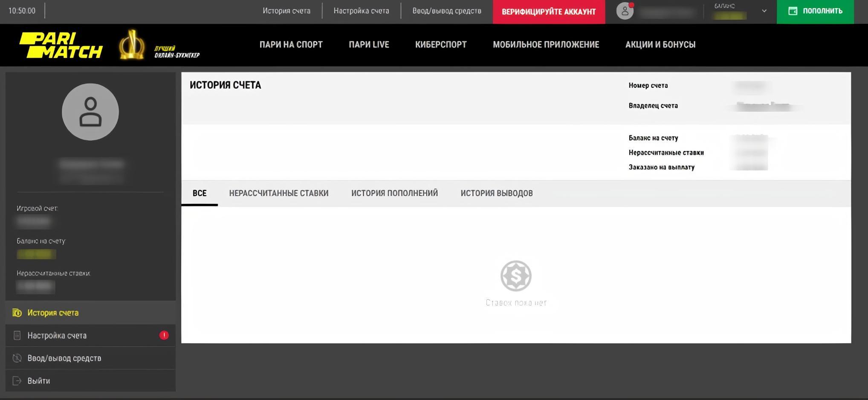Click the Заказано на выплату label
The height and width of the screenshot is (400, 868).
[661, 167]
